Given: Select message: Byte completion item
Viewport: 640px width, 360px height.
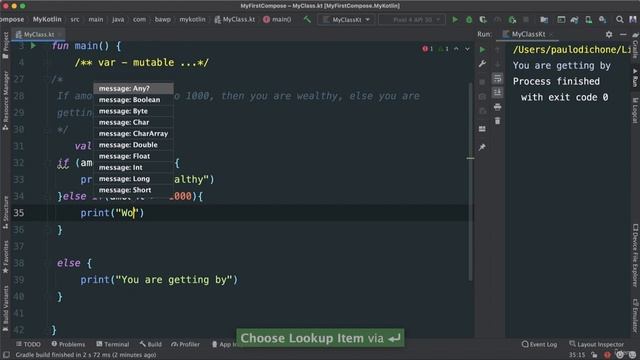Looking at the screenshot, I should click(x=133, y=111).
